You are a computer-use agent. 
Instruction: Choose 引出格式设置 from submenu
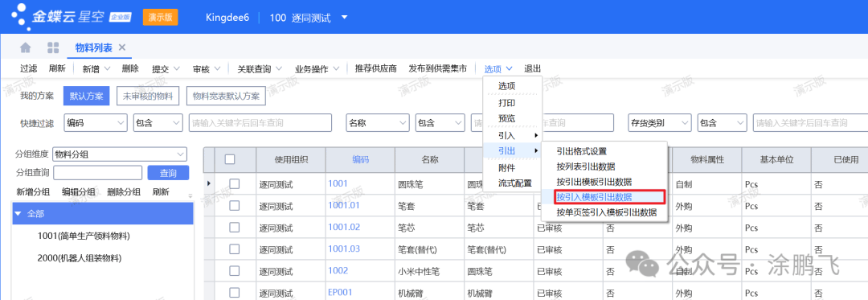coord(582,150)
